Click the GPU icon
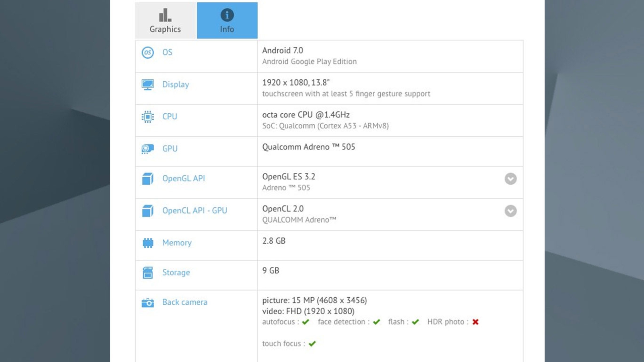This screenshot has height=362, width=644. click(147, 148)
